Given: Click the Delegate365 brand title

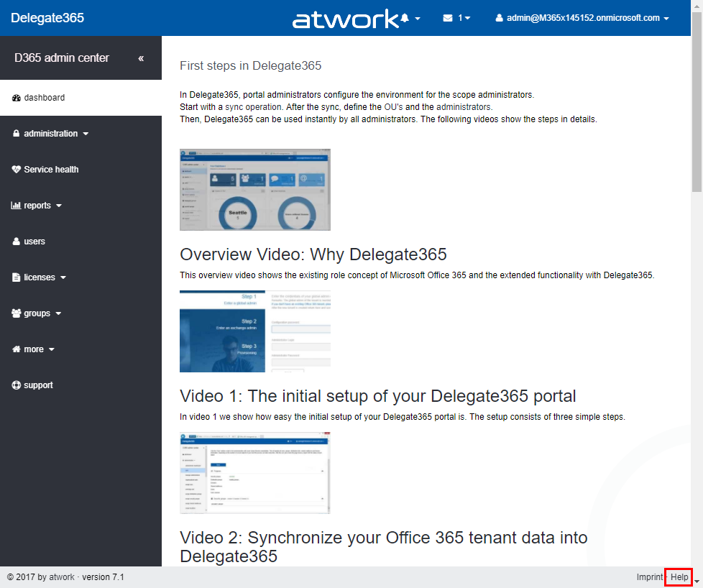Looking at the screenshot, I should coord(47,18).
